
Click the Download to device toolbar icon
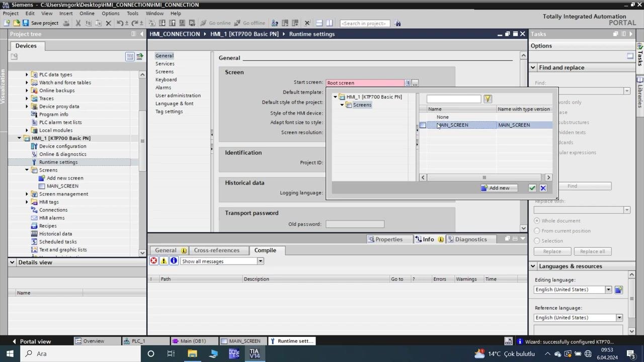point(163,23)
